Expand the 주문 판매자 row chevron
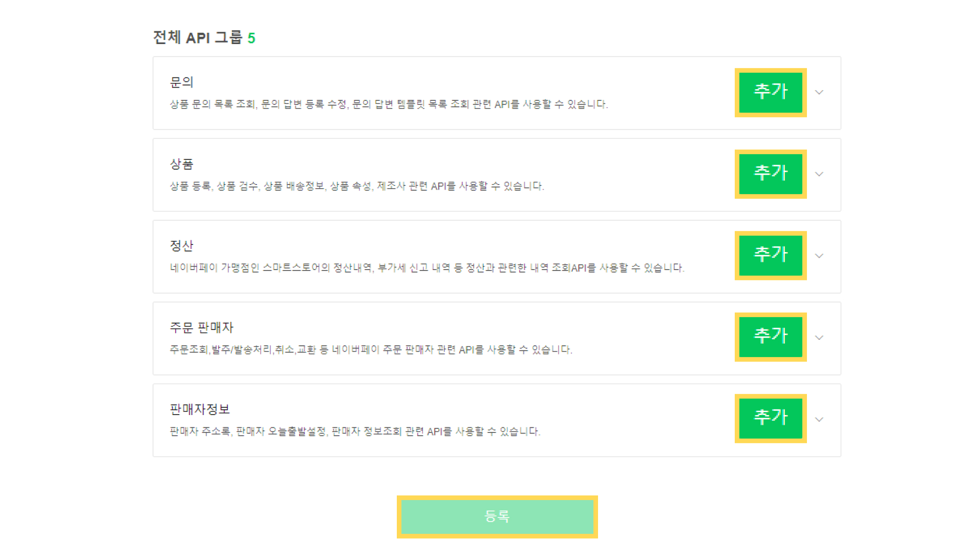The image size is (980, 558). point(819,338)
